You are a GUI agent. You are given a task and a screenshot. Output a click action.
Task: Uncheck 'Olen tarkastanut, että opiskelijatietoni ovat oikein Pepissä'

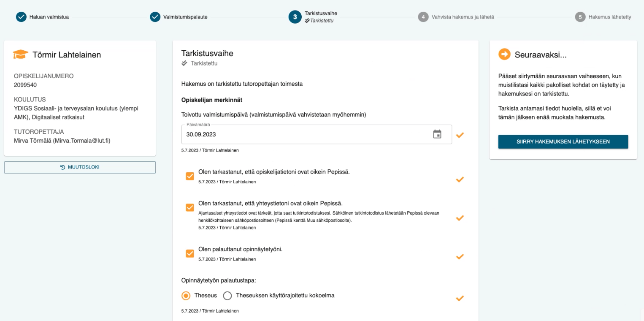189,176
